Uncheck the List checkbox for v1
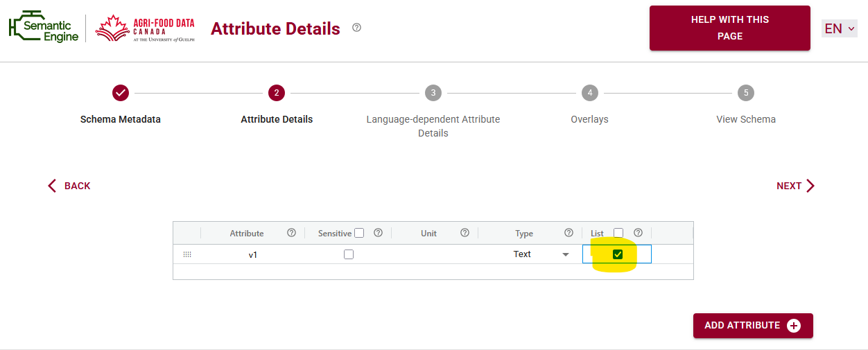The width and height of the screenshot is (868, 350). click(x=618, y=254)
